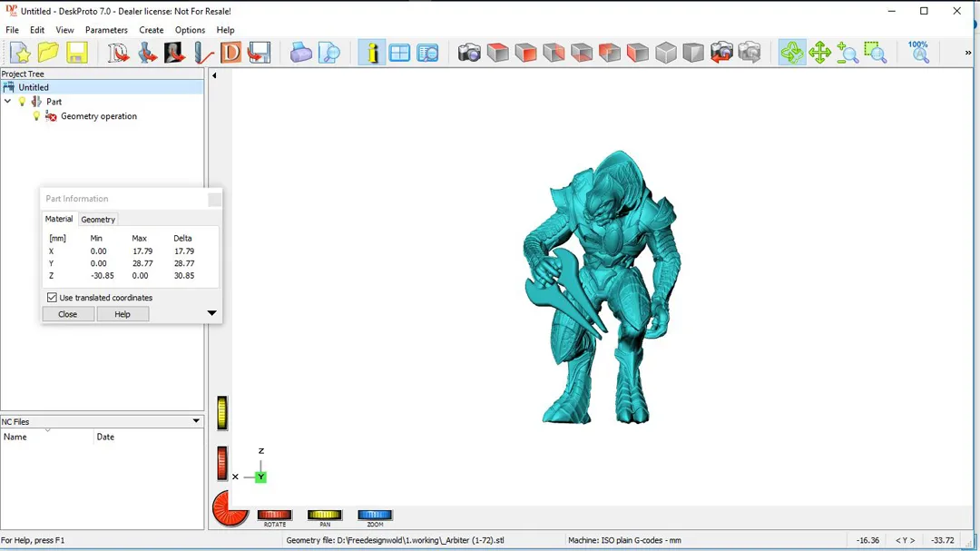Screen dimensions: 980x551
Task: Activate the zoom window selection icon
Action: [876, 53]
